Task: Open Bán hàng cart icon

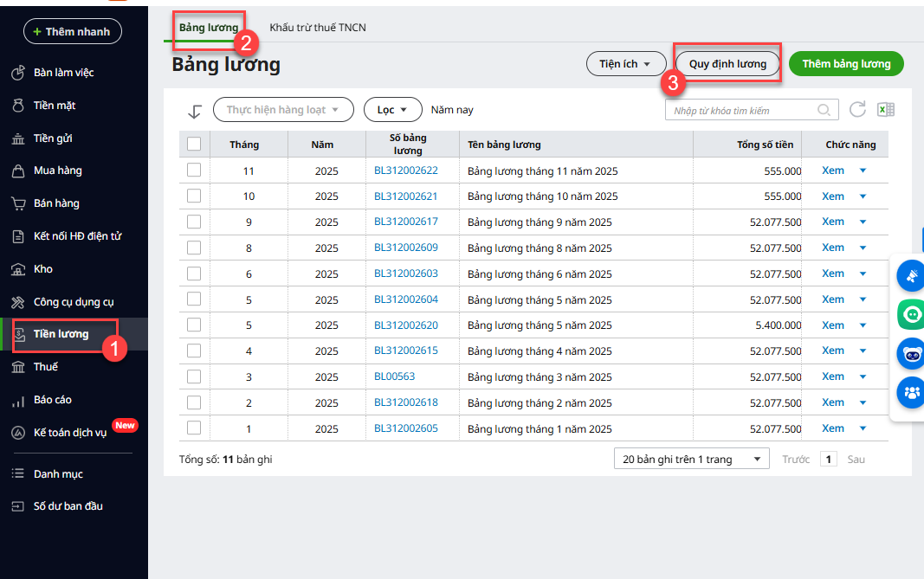Action: (18, 203)
